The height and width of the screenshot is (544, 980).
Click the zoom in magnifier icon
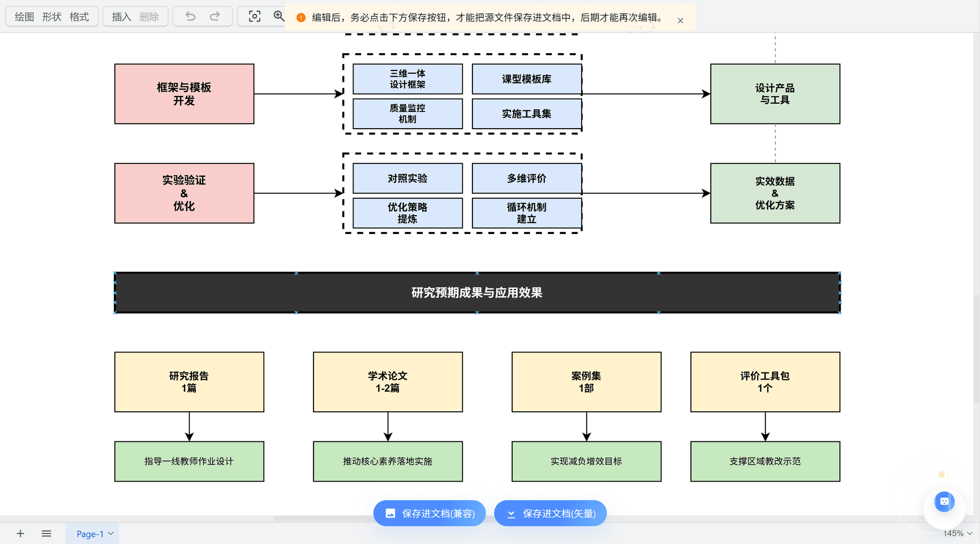coord(279,16)
